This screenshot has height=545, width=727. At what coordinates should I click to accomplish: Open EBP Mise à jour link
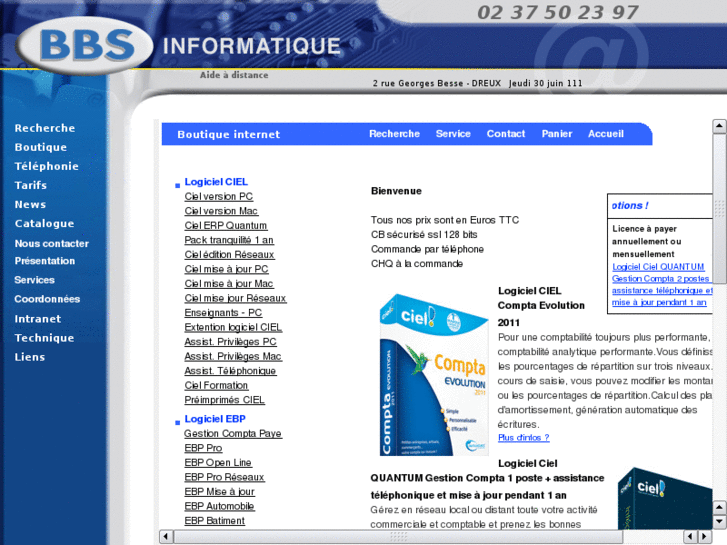pyautogui.click(x=219, y=492)
